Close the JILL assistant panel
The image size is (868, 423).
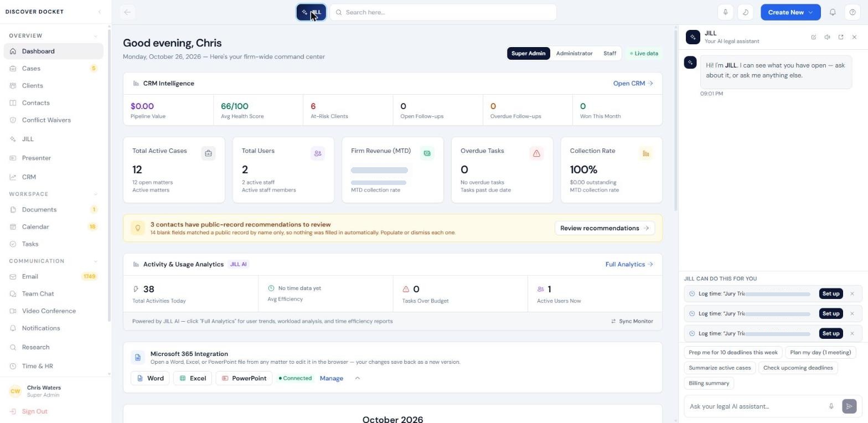(854, 37)
